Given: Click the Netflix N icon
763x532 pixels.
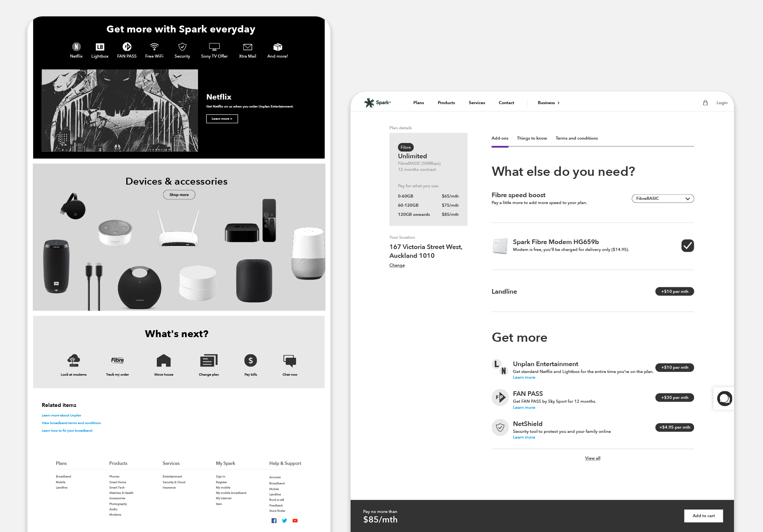Looking at the screenshot, I should [x=76, y=47].
